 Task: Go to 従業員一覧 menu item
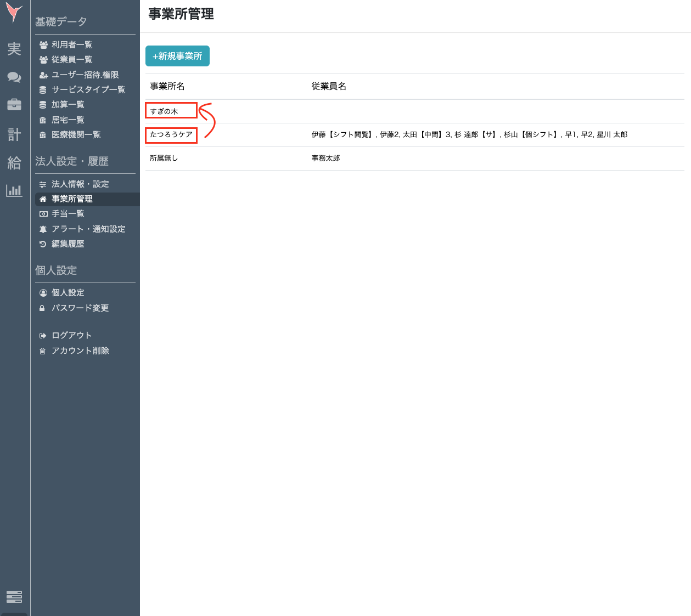tap(72, 60)
